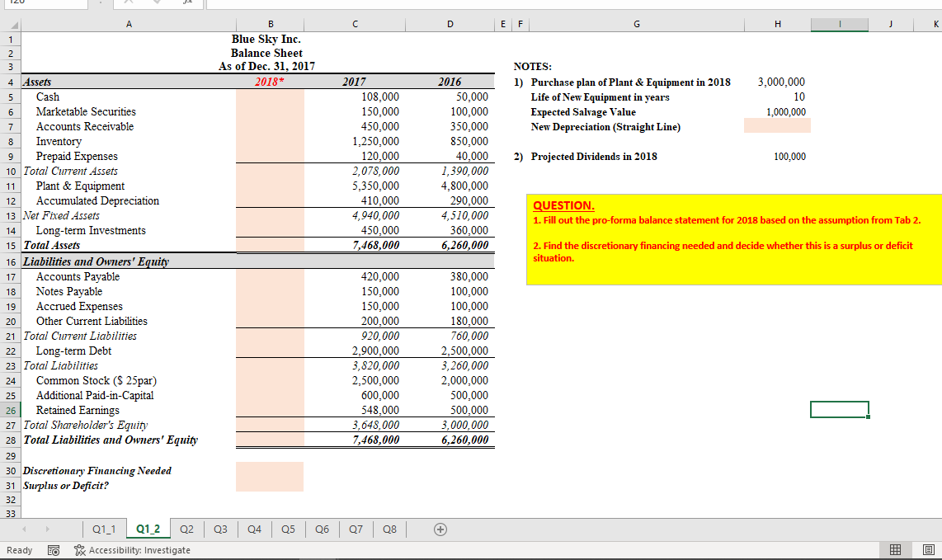Go to the Q8 sheet tab
This screenshot has width=942, height=560.
tap(390, 529)
